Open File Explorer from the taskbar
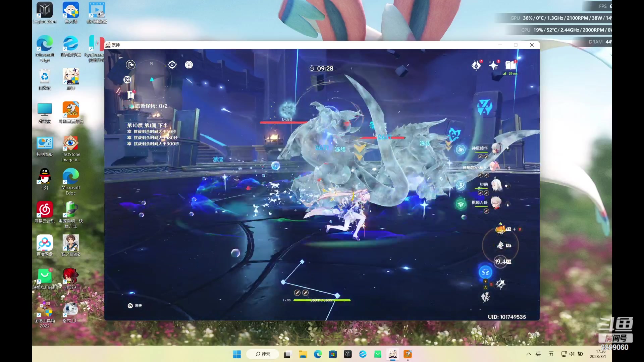The image size is (644, 362). 303,354
